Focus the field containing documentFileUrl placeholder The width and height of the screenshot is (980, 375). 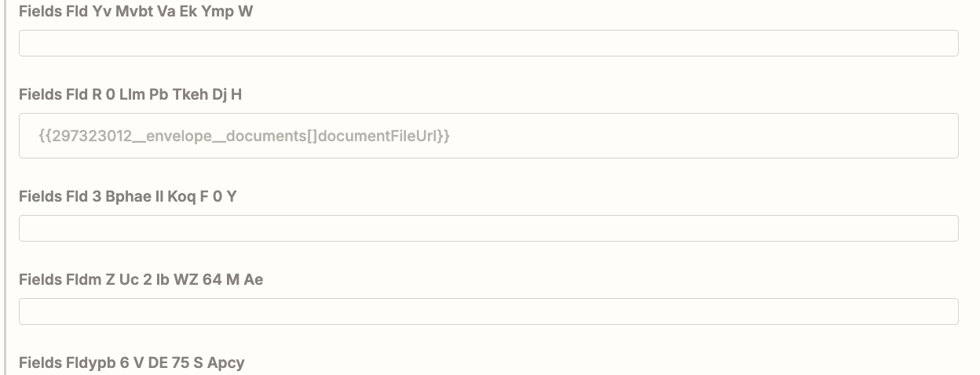(488, 136)
